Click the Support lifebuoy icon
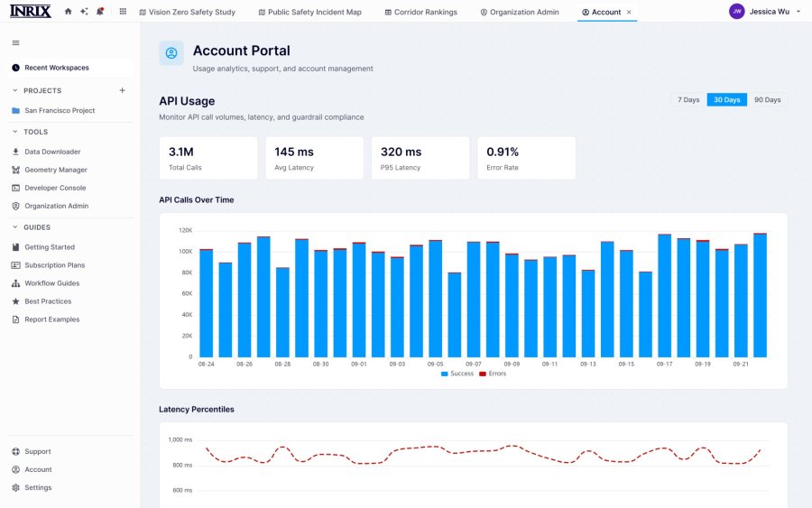Viewport: 812px width, 508px height. [16, 451]
